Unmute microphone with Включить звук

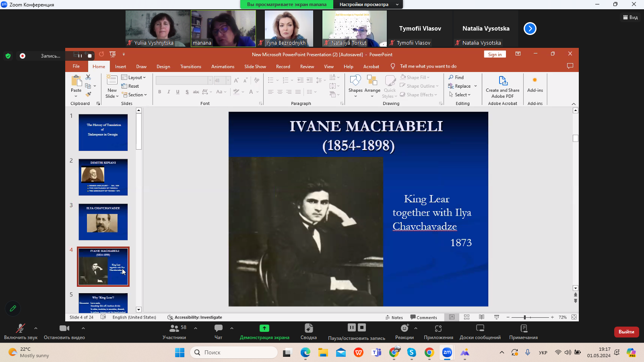[x=20, y=329]
